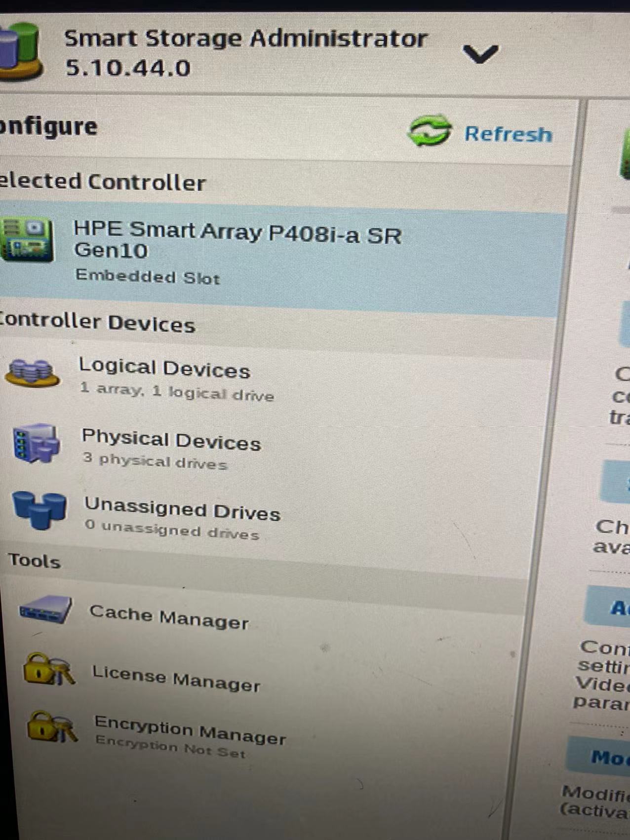Open License Manager tool
Screen dimensions: 630x840
click(176, 678)
